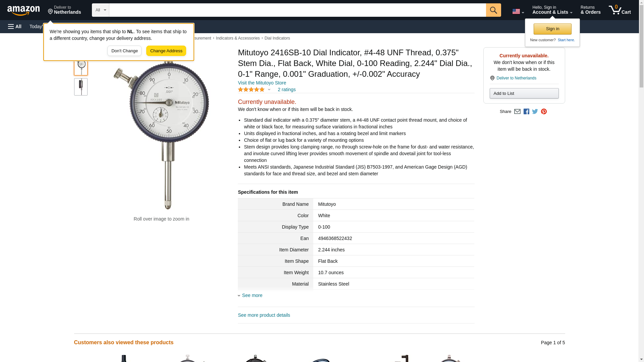This screenshot has height=362, width=644.
Task: Share product on Facebook icon
Action: coord(526,112)
